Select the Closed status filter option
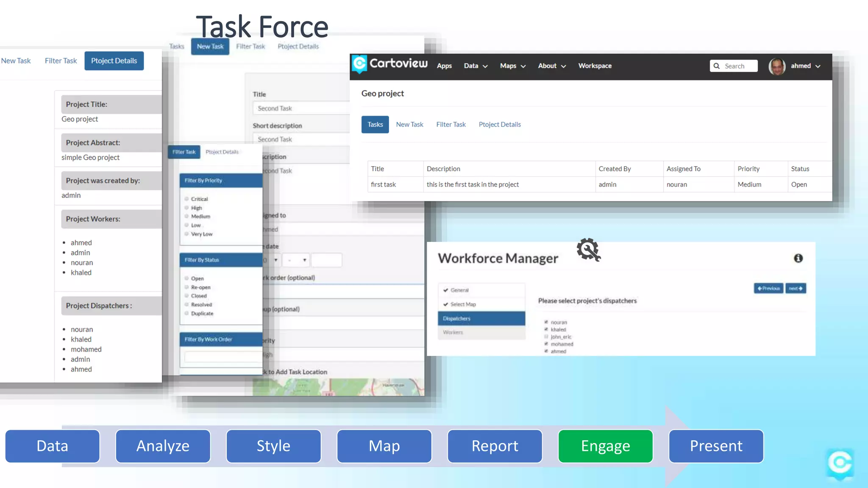The height and width of the screenshot is (488, 868). (x=186, y=296)
